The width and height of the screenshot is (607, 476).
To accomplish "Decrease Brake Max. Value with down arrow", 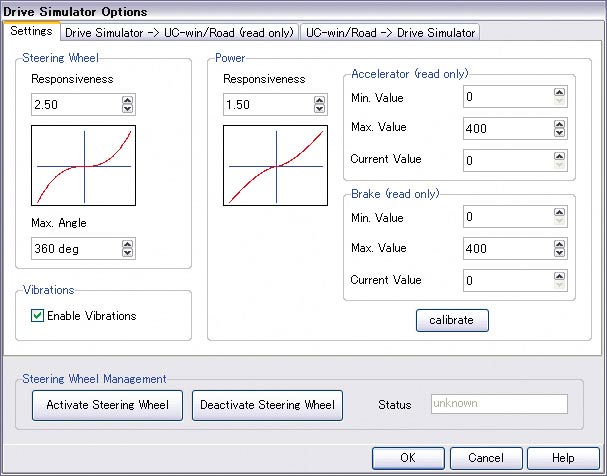I will point(559,253).
